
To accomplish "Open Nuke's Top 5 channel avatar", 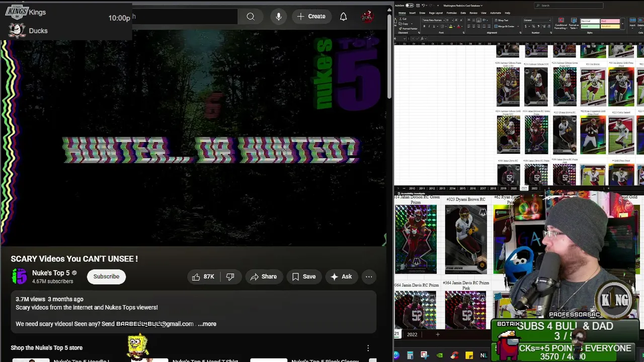I will [x=19, y=277].
